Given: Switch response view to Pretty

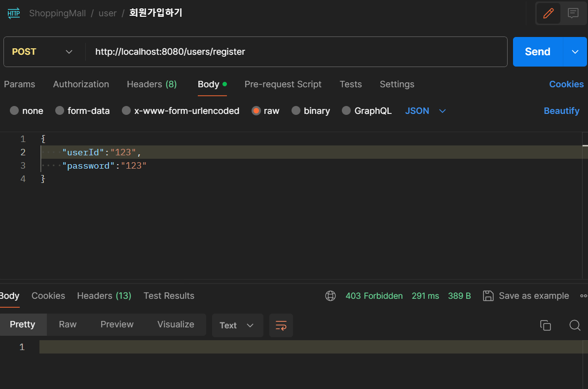Looking at the screenshot, I should (23, 324).
